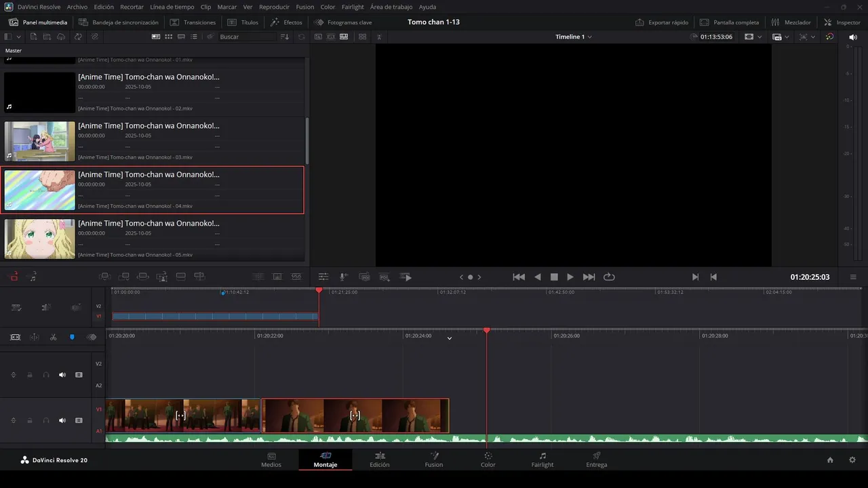Import media file icon in media pool toolbar
The height and width of the screenshot is (488, 868).
pos(32,37)
